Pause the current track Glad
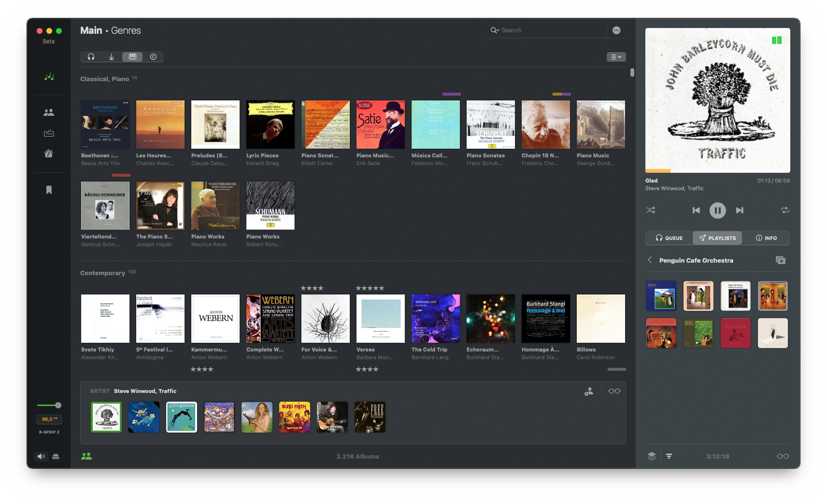This screenshot has height=504, width=827. click(718, 210)
